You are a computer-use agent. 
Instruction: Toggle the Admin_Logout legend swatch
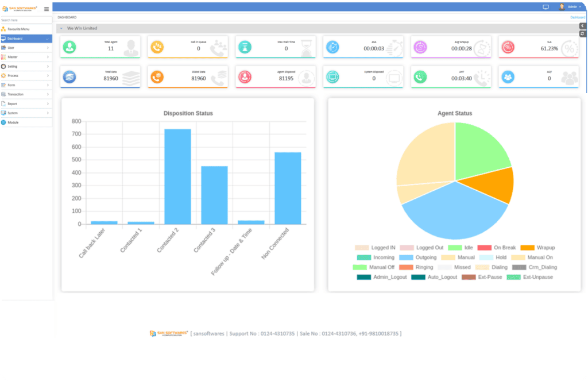[363, 277]
